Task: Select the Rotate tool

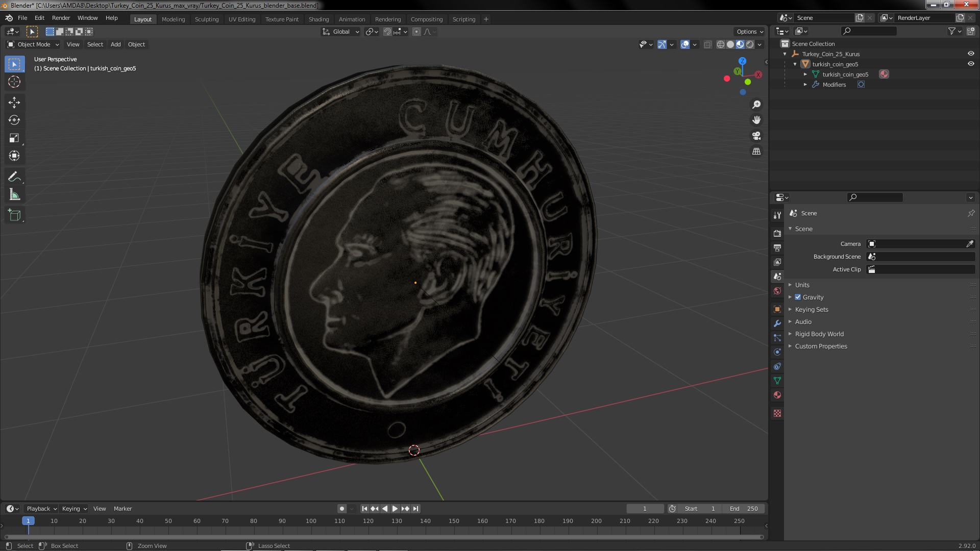Action: [14, 120]
